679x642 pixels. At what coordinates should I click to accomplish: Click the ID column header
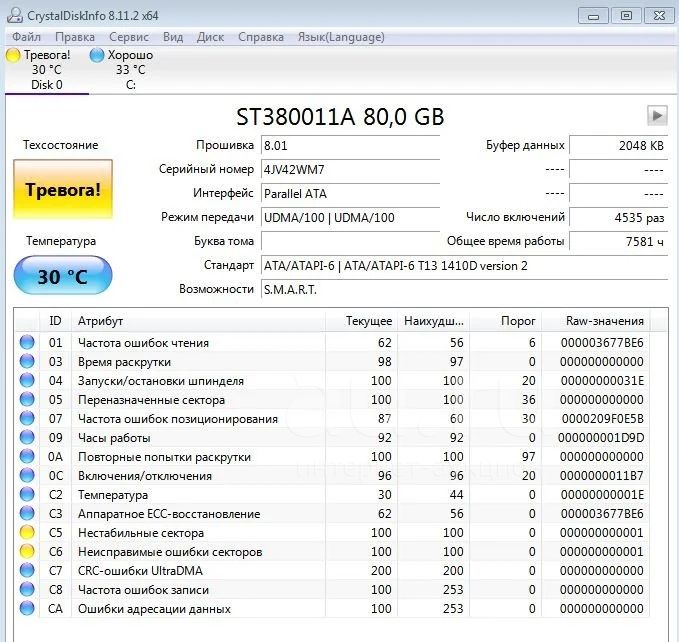55,321
